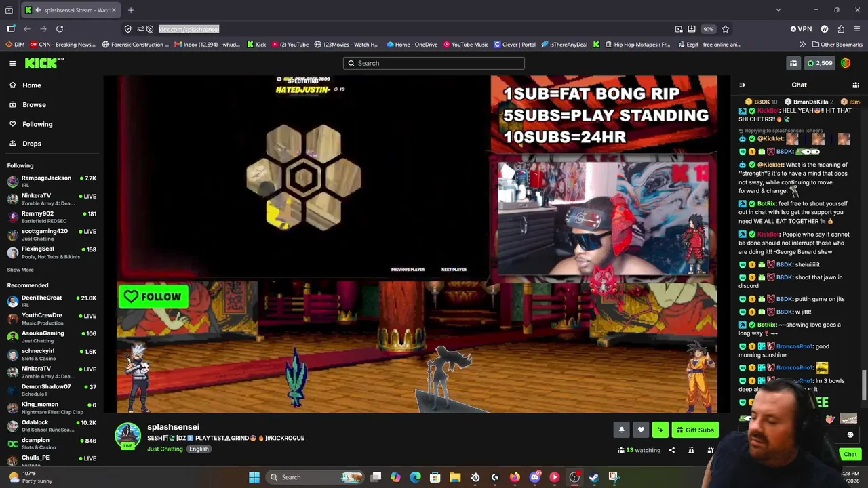Open Discord from the taskbar
The image size is (868, 488).
point(534,477)
